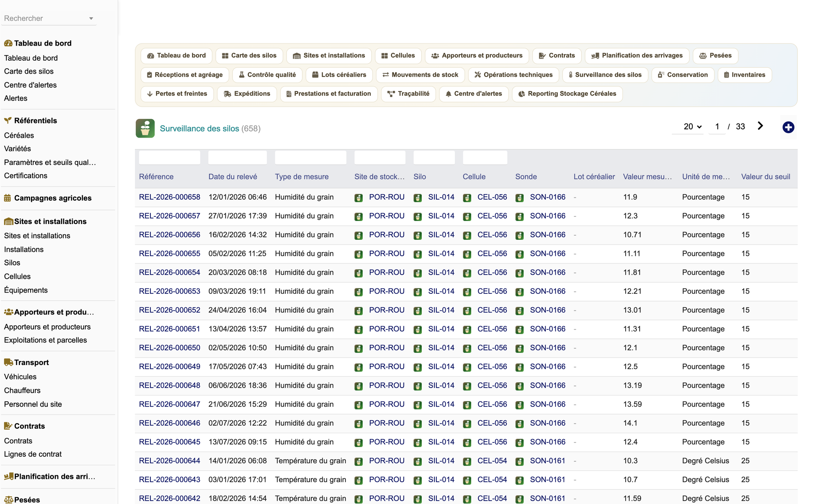Open Cellules tab in top navigation
The image size is (815, 504).
click(398, 56)
